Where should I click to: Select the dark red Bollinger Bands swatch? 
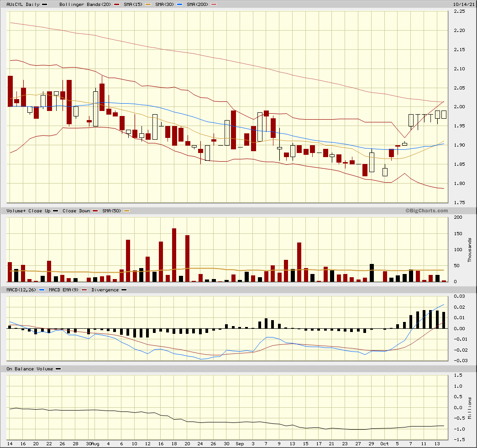pos(116,5)
